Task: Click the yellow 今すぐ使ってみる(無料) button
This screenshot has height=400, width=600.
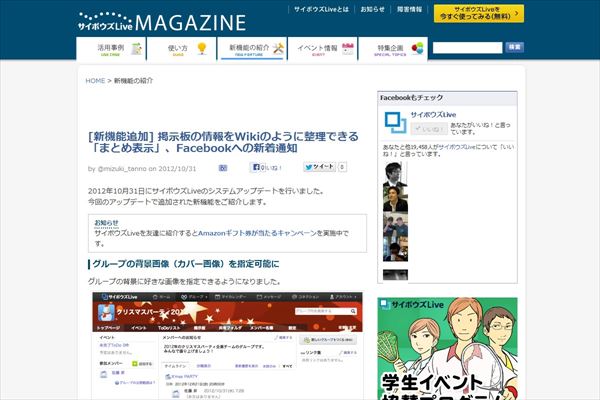Action: (x=479, y=13)
